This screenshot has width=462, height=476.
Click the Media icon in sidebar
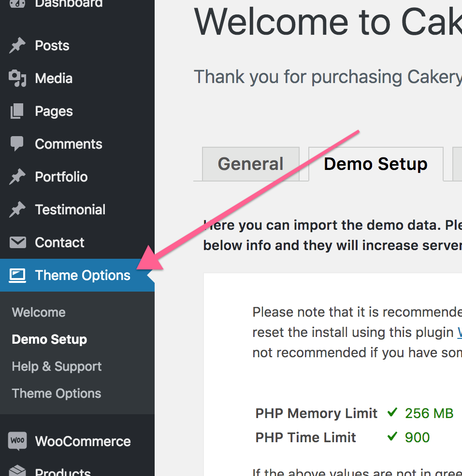[x=17, y=78]
